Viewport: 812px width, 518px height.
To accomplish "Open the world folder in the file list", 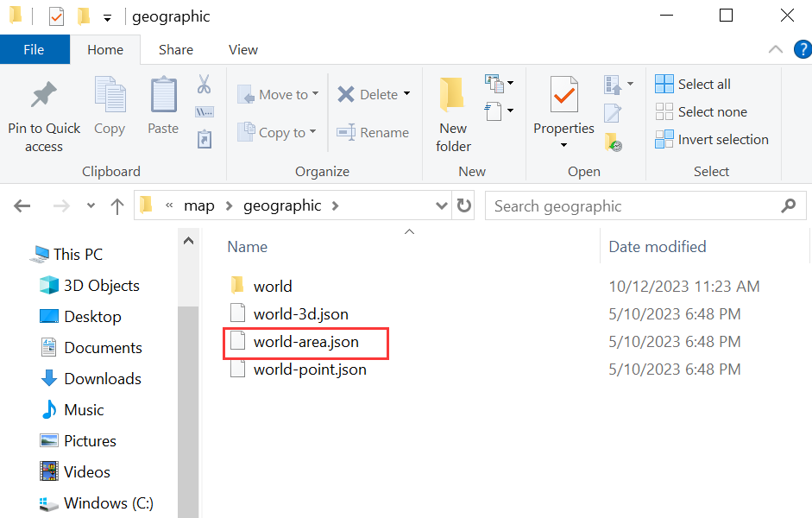I will point(273,285).
